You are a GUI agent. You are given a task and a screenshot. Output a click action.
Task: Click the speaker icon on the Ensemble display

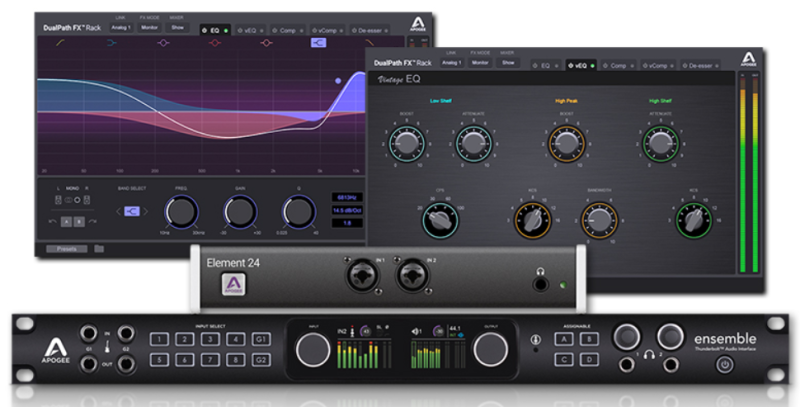[416, 332]
